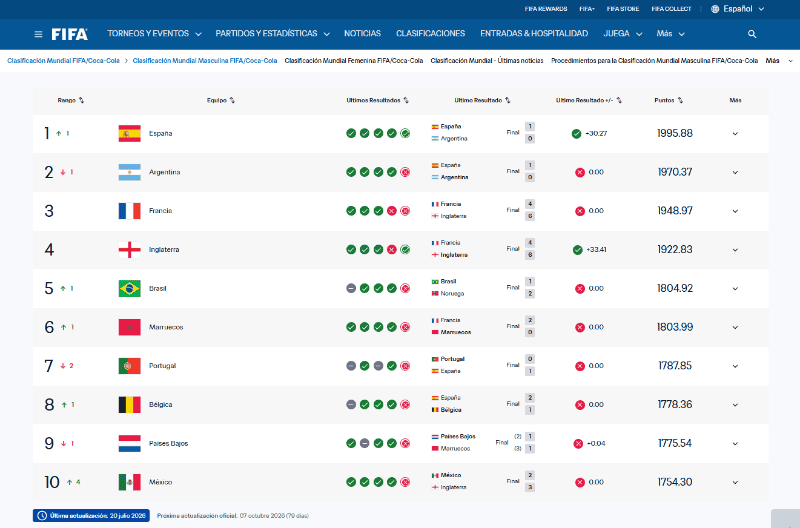Go to Clasificaciones

[x=431, y=34]
